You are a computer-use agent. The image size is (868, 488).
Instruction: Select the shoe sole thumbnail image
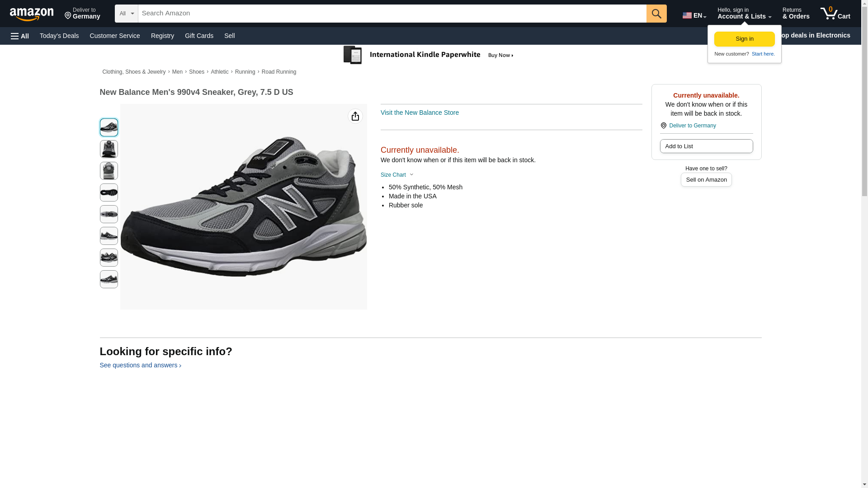108,192
